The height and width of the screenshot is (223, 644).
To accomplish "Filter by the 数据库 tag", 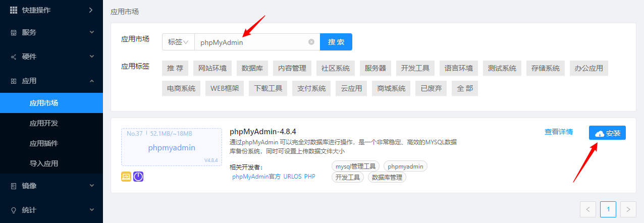I will (x=252, y=68).
